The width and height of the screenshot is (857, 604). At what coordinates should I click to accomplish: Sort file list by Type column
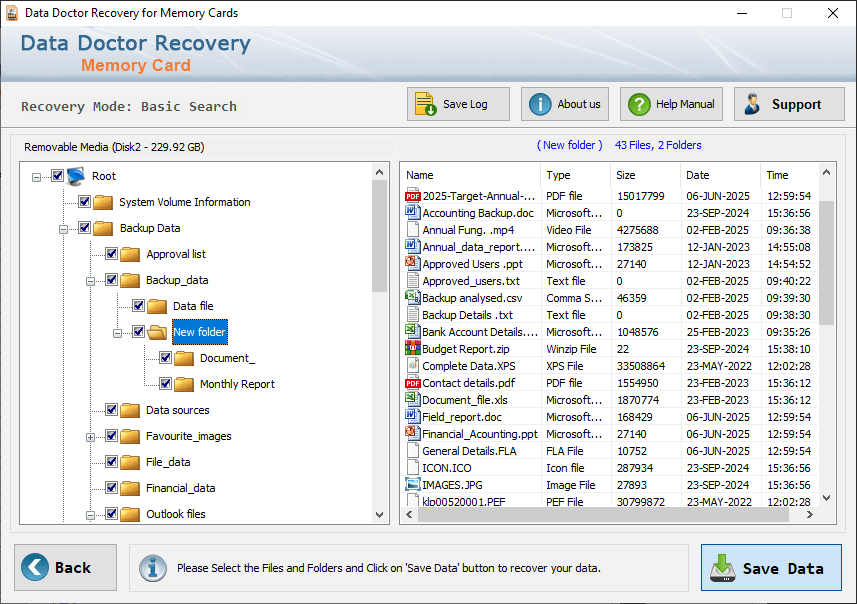576,175
